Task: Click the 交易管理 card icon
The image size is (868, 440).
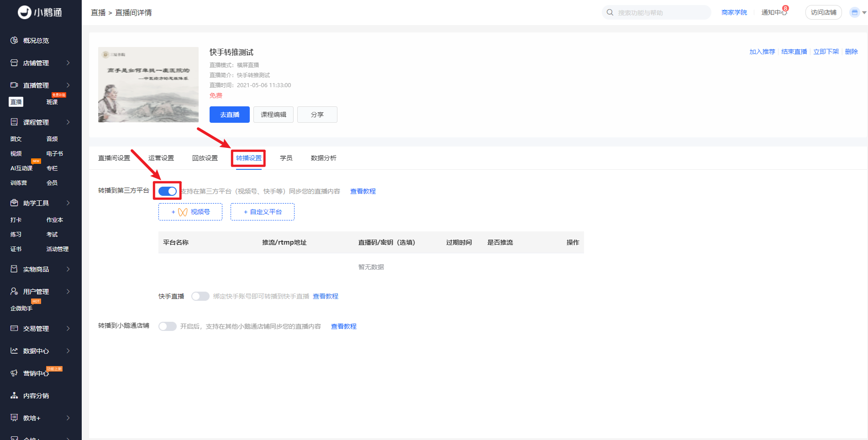Action: [x=14, y=329]
